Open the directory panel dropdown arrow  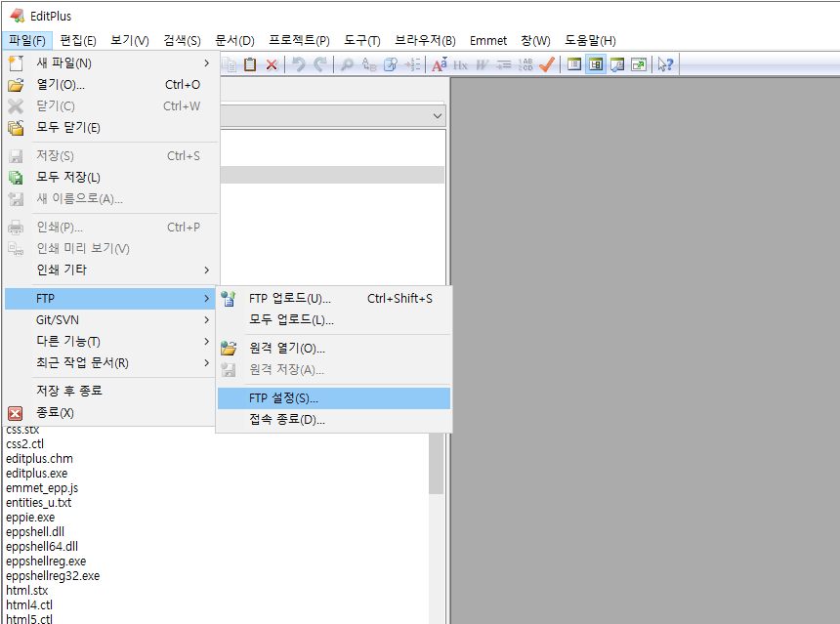[x=438, y=115]
